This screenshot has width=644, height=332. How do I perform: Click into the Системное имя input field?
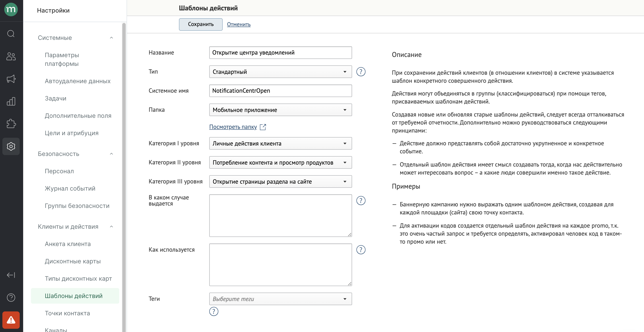pyautogui.click(x=280, y=91)
